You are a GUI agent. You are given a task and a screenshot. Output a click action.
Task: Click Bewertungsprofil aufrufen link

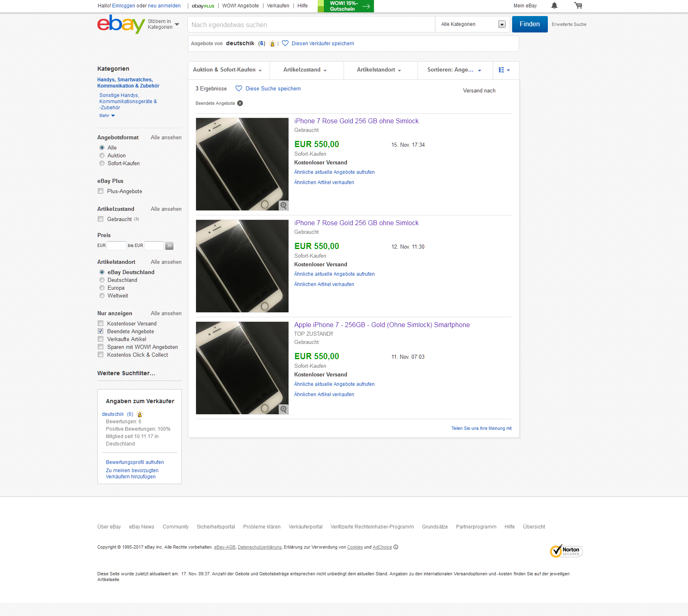click(x=135, y=462)
